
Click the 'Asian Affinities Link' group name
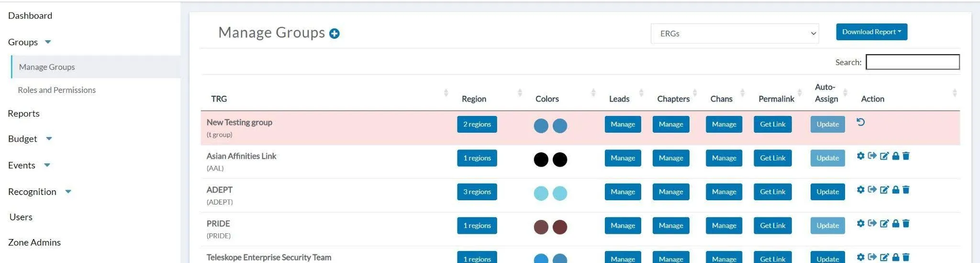tap(241, 156)
